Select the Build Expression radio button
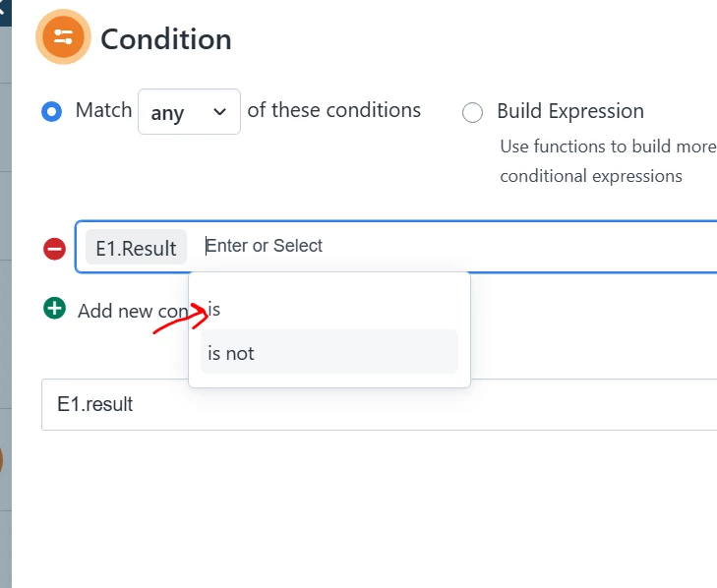 pos(472,112)
